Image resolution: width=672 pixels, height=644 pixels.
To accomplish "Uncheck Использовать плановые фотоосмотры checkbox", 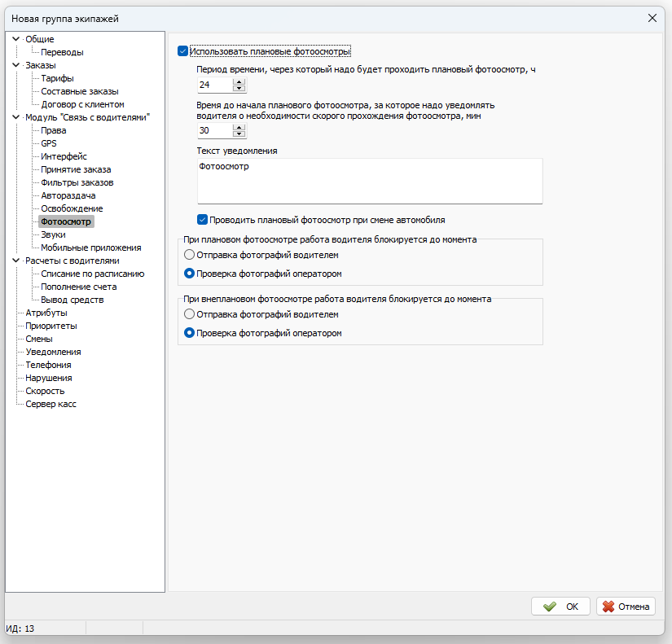I will [182, 51].
